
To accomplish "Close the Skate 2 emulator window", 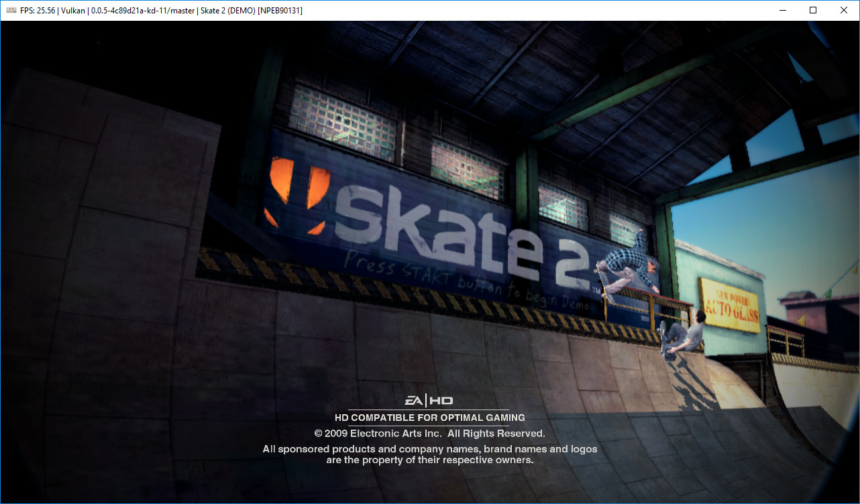I will (x=844, y=10).
